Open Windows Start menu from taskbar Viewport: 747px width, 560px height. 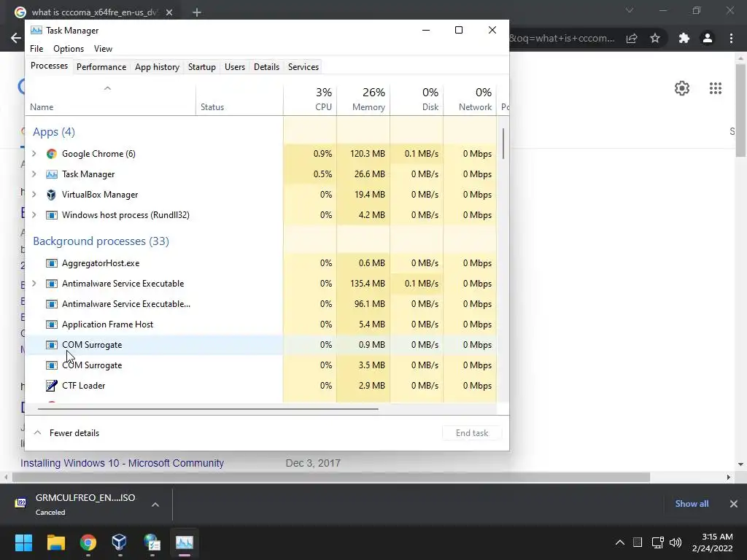coord(23,542)
